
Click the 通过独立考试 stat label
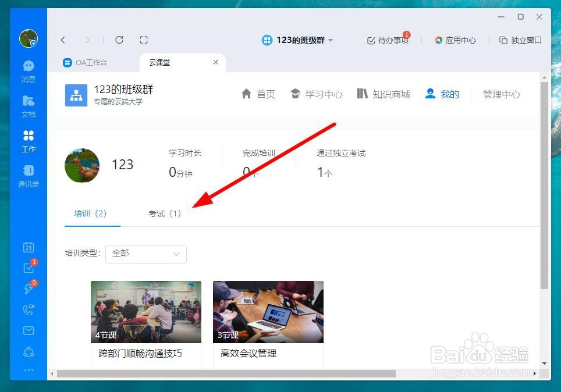coord(341,153)
